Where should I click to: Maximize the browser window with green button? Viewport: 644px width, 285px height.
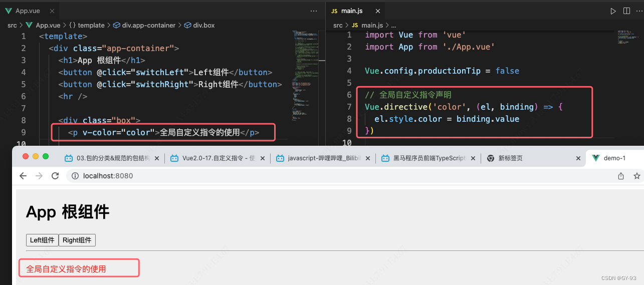[46, 156]
